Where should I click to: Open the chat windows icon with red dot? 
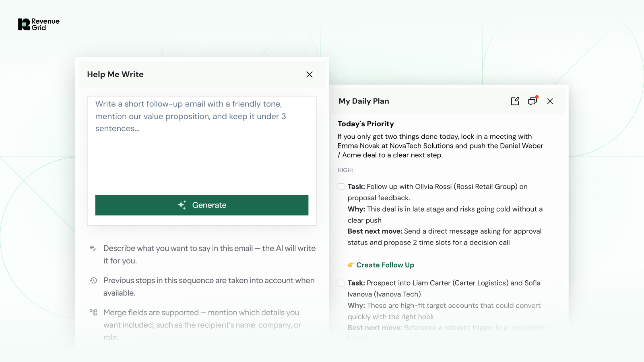coord(533,101)
